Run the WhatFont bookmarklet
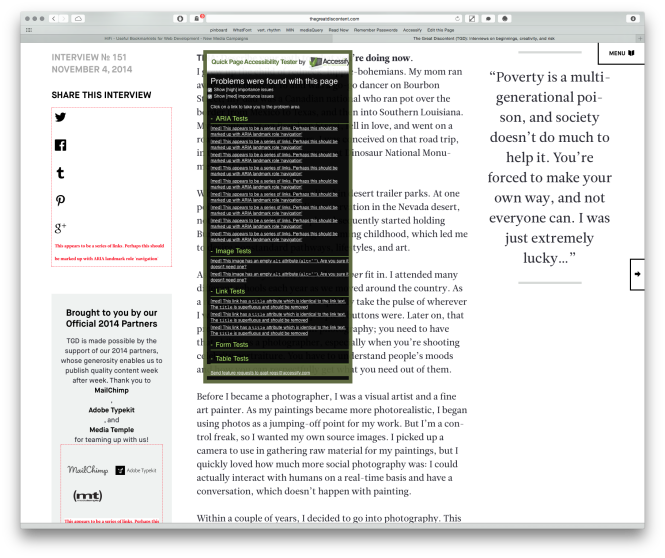The height and width of the screenshot is (558, 665). pos(242,30)
